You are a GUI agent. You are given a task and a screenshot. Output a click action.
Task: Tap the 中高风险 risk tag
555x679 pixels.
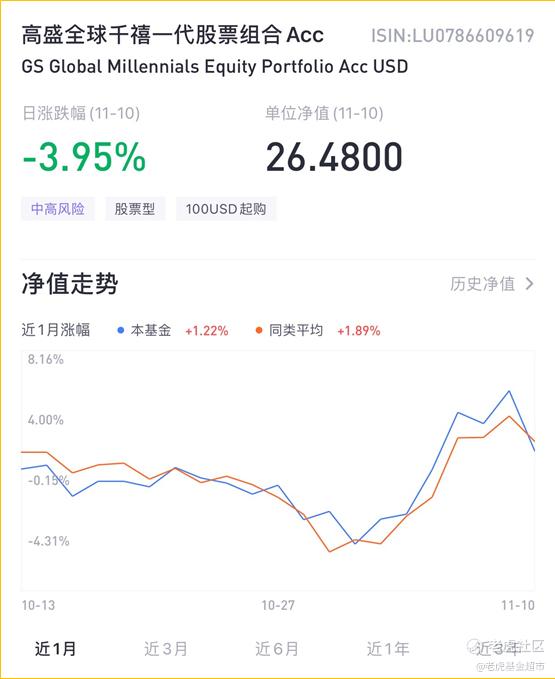[58, 209]
